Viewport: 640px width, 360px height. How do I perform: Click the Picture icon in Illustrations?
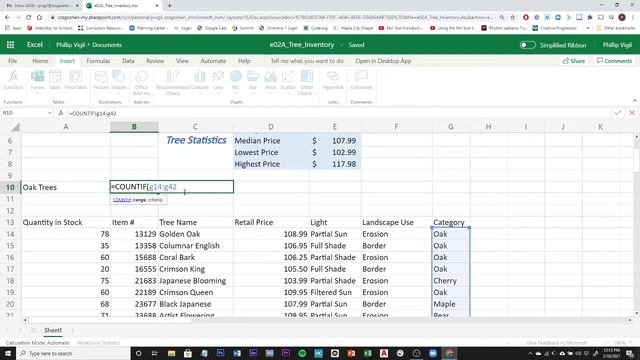click(101, 80)
